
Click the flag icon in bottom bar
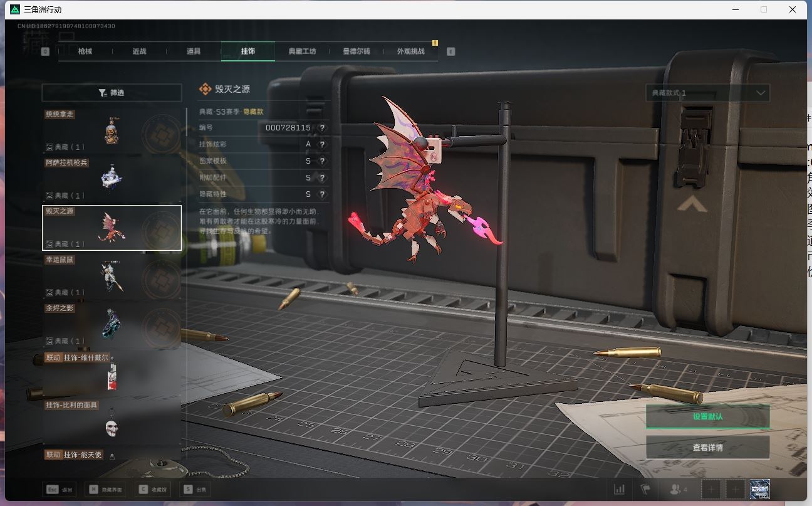click(x=645, y=489)
